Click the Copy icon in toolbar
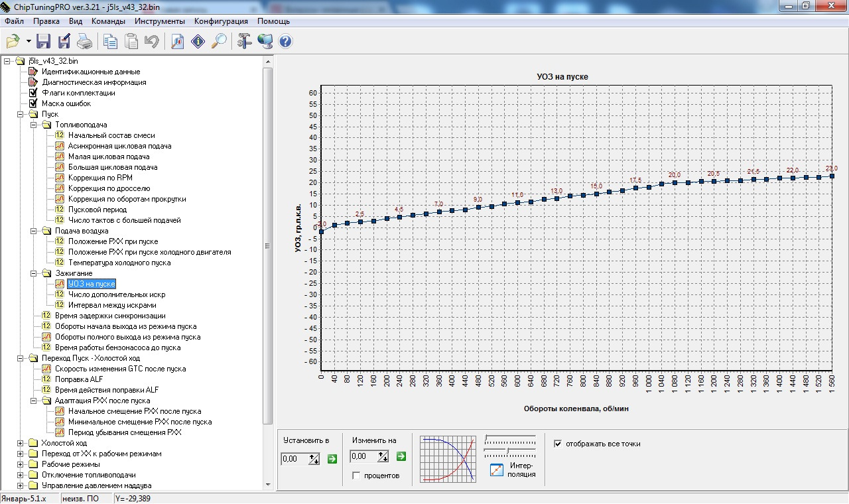 pyautogui.click(x=110, y=41)
